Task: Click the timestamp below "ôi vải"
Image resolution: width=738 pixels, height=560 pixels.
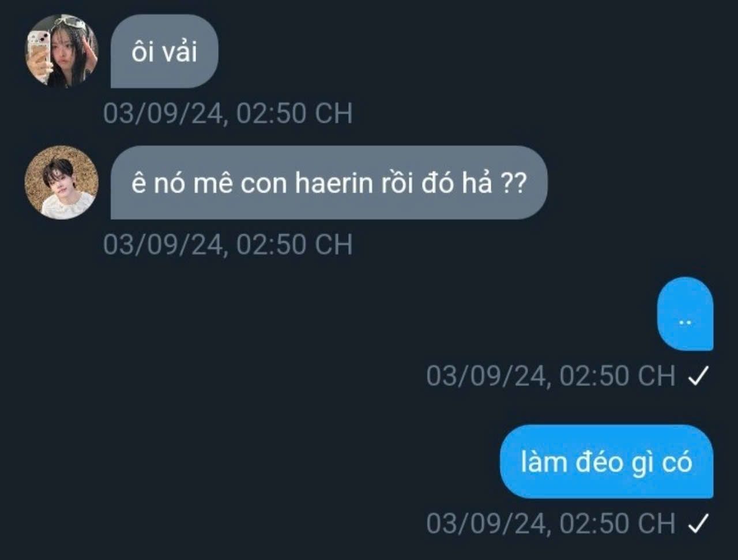Action: click(228, 114)
